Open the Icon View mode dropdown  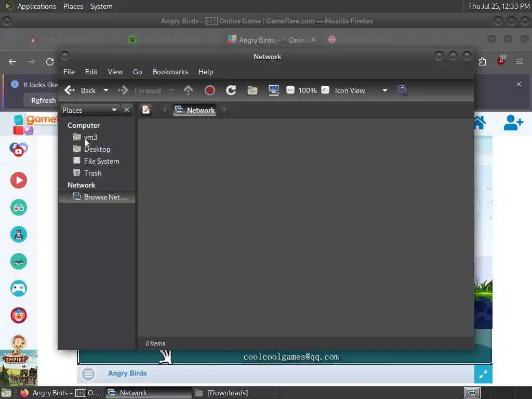click(x=362, y=90)
